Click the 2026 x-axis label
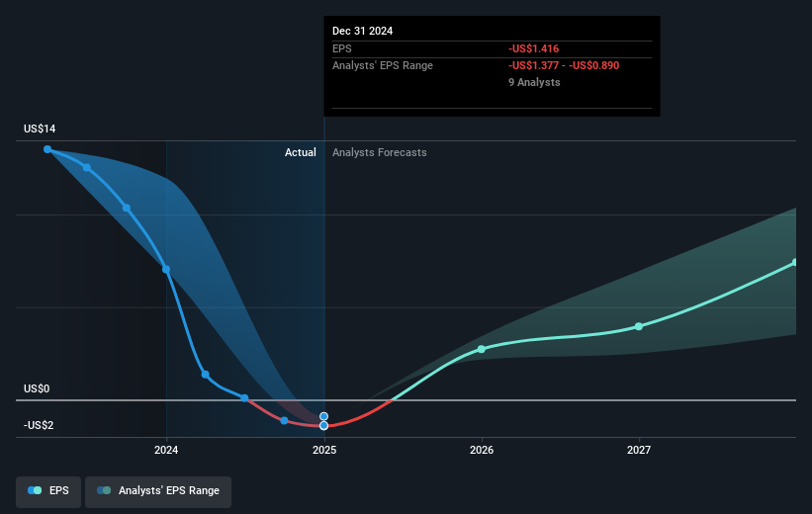The width and height of the screenshot is (812, 514). tap(482, 450)
